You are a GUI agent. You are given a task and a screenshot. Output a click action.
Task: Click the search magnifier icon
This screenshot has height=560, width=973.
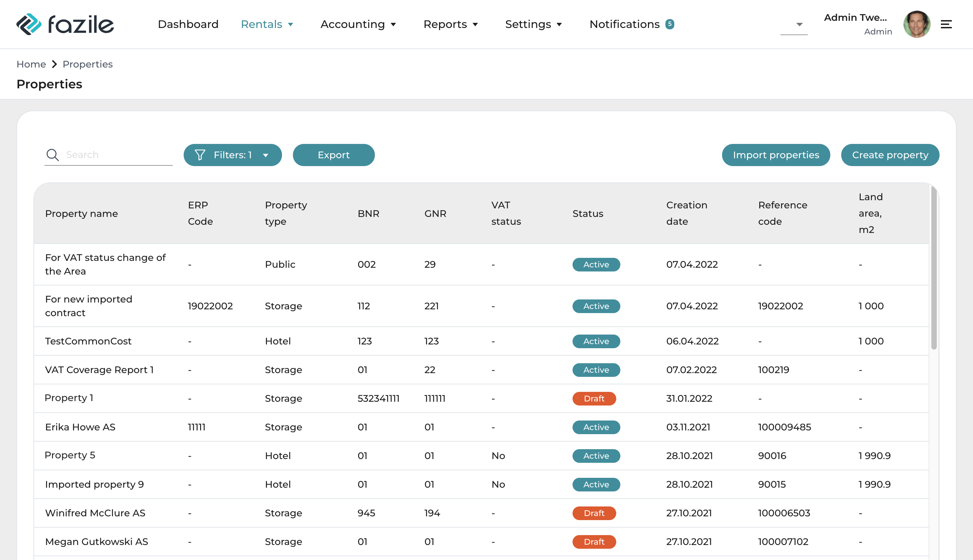[x=52, y=155]
